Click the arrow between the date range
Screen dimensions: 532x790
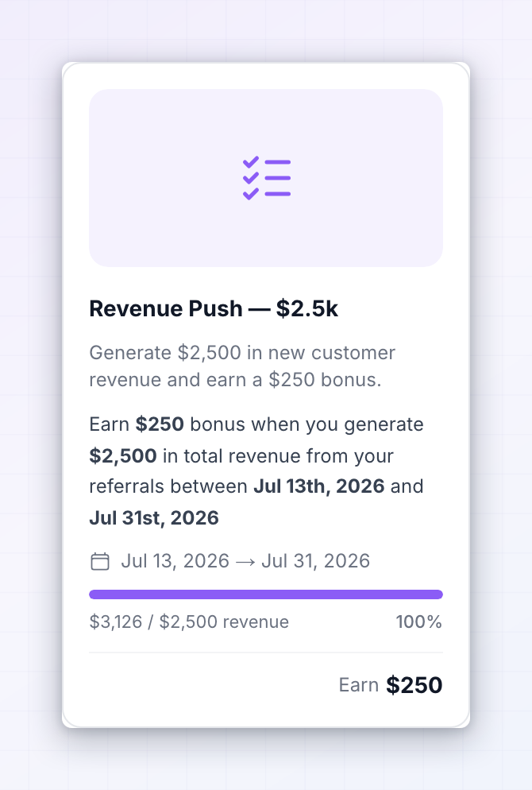[245, 562]
